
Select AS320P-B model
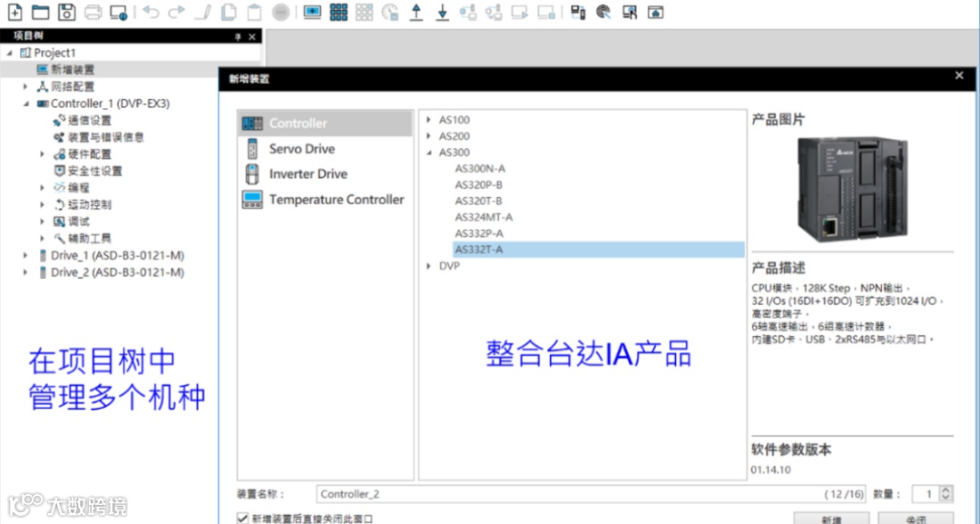pos(479,184)
